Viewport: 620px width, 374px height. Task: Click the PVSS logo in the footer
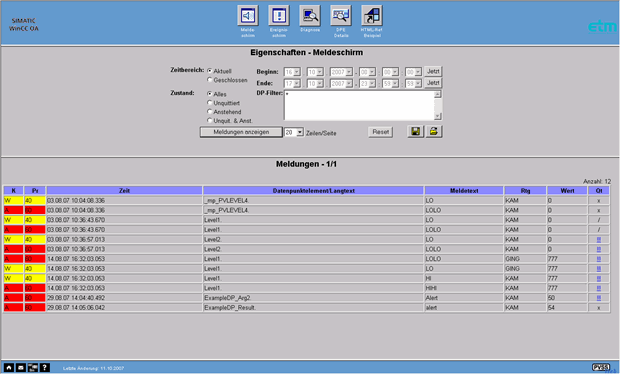[x=601, y=367]
